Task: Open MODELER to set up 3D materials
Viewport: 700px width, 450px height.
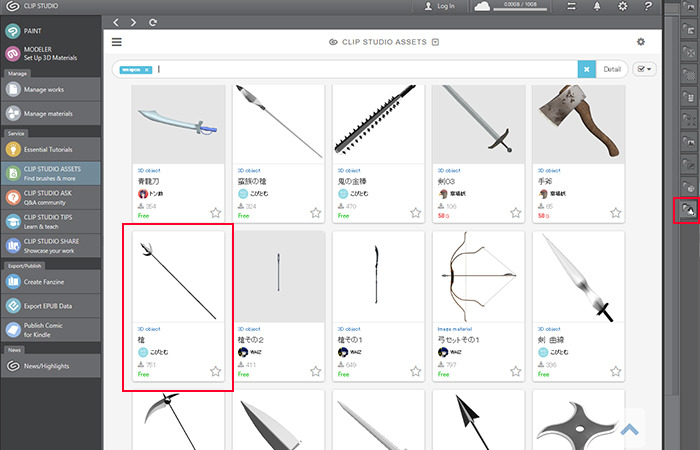Action: tap(50, 54)
